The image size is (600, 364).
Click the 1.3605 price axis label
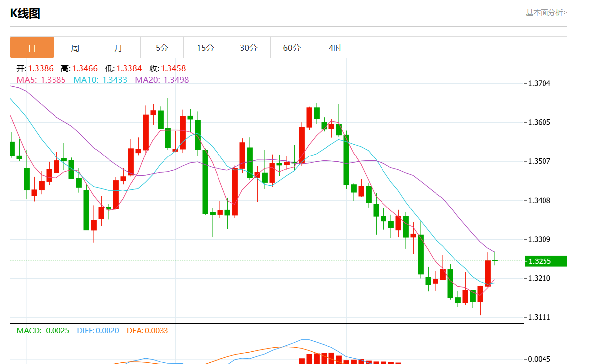pyautogui.click(x=540, y=122)
